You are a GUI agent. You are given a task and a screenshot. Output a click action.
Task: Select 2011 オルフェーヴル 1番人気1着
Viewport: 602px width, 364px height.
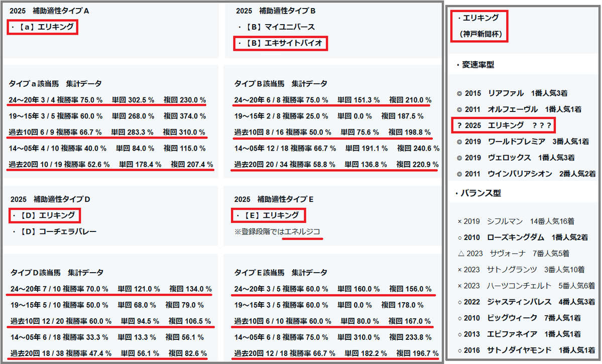pos(519,109)
